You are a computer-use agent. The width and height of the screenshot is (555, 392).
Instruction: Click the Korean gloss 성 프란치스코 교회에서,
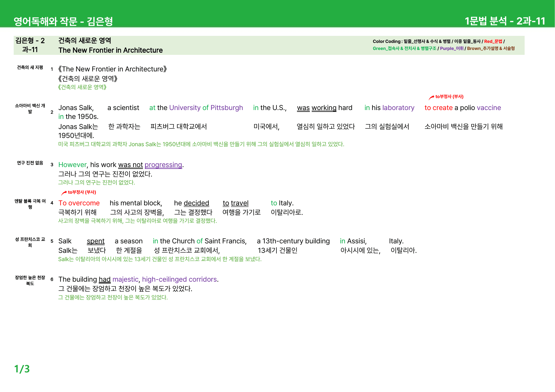tap(187, 251)
